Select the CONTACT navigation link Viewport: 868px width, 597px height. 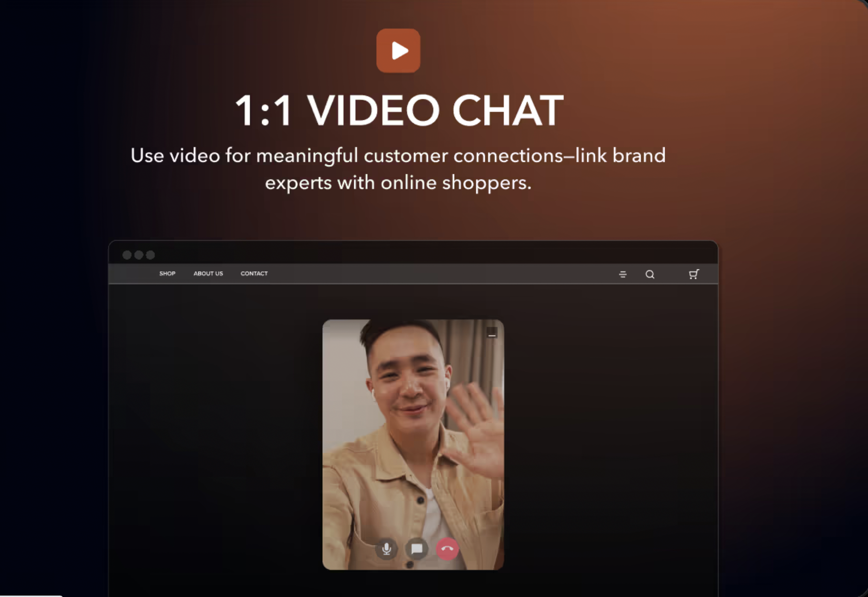(254, 274)
